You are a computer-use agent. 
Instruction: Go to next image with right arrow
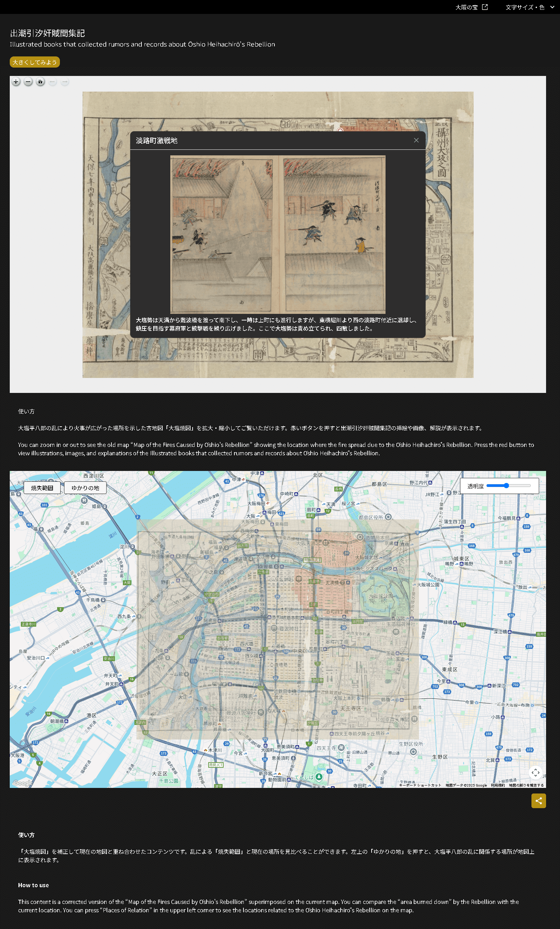[65, 82]
